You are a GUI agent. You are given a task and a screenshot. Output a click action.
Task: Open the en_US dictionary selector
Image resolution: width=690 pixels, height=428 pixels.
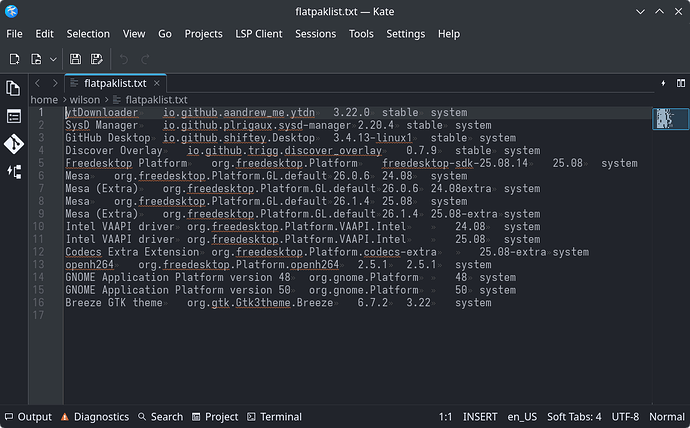[x=522, y=417]
